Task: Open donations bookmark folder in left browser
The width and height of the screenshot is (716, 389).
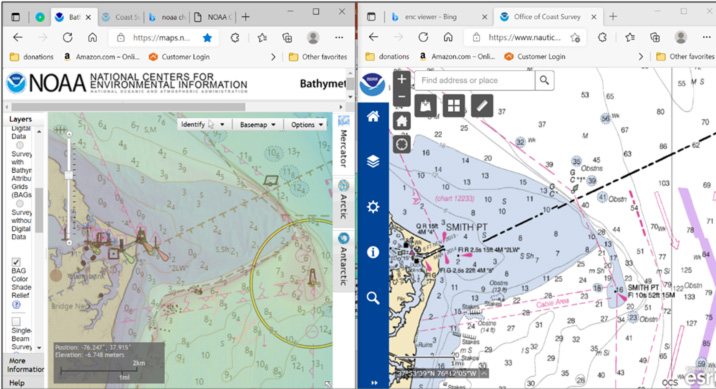Action: tap(32, 57)
